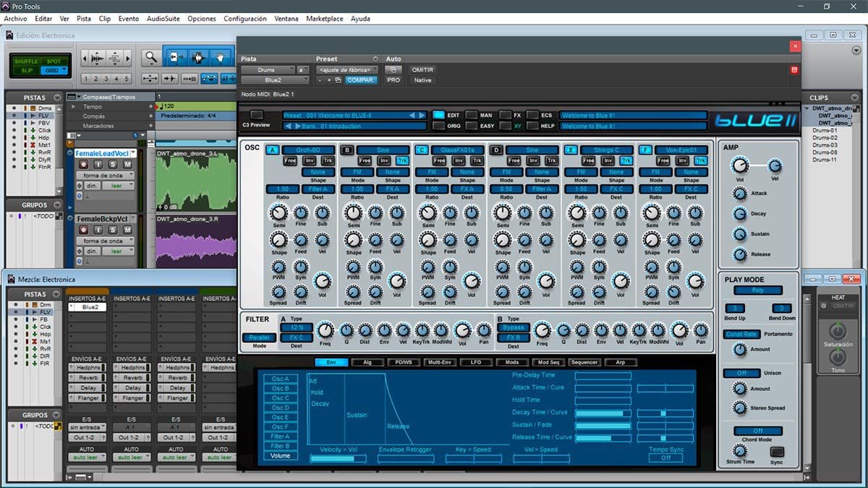The image size is (868, 488).
Task: Turn the AMP Vol knob
Action: (740, 166)
